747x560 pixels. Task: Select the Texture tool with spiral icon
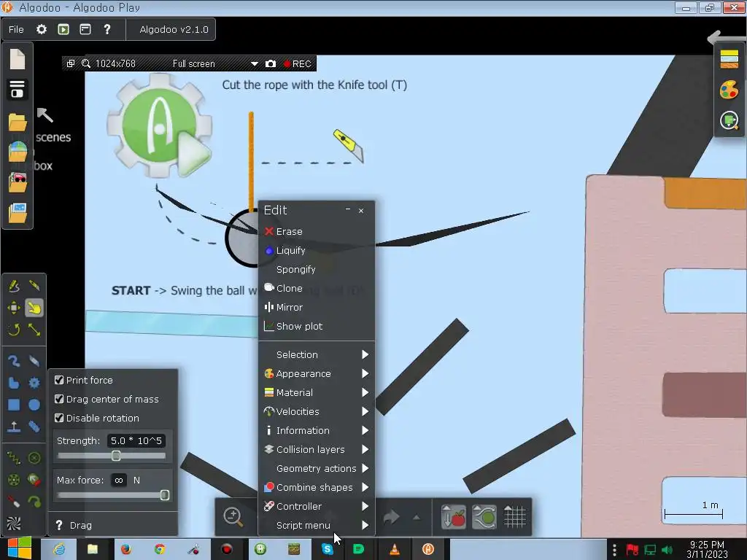14,524
